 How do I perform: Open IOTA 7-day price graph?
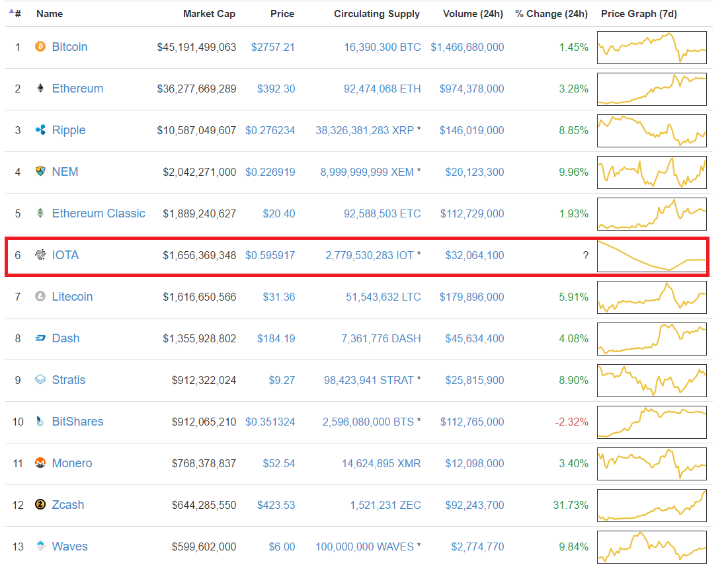(651, 255)
